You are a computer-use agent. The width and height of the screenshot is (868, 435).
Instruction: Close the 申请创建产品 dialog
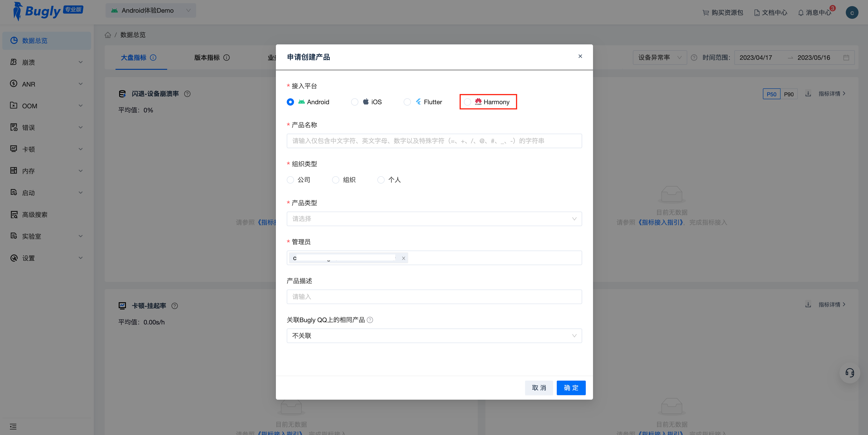click(580, 56)
